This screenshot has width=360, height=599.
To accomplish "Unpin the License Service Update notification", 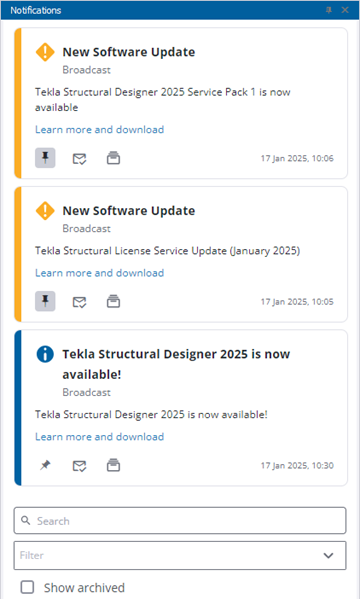I will [45, 301].
